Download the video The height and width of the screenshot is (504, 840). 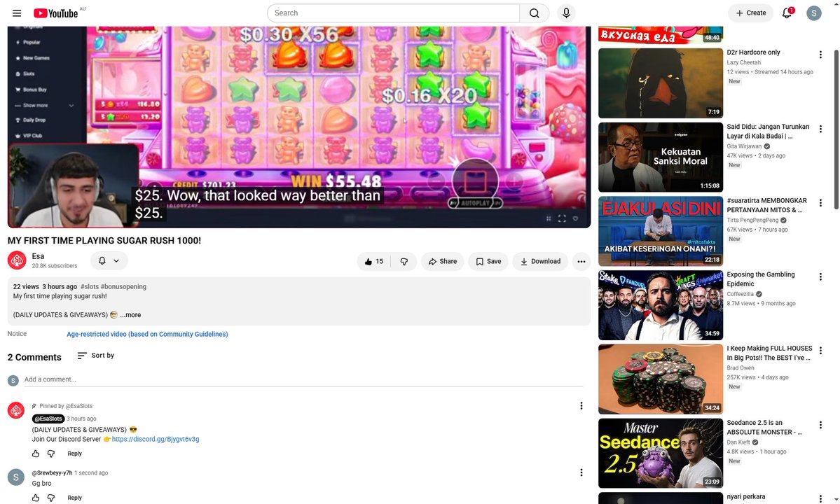[x=540, y=262]
